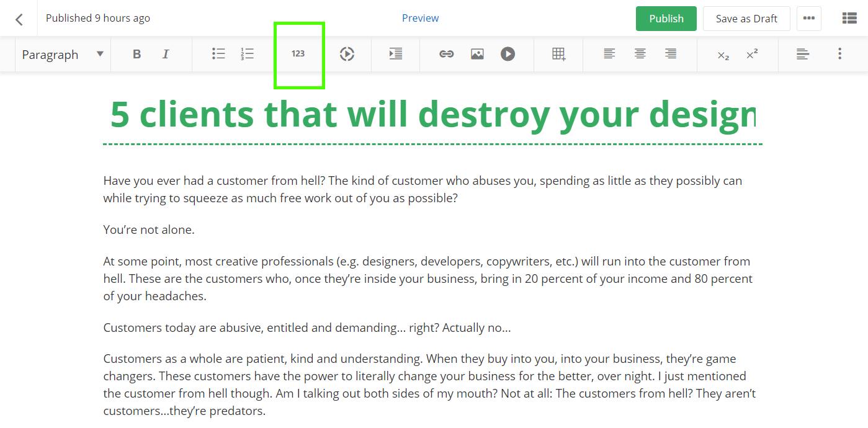Center align the text
The image size is (868, 428).
pos(640,55)
